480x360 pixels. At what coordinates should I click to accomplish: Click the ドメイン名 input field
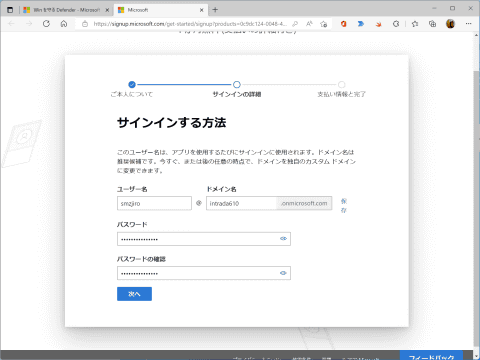click(241, 203)
